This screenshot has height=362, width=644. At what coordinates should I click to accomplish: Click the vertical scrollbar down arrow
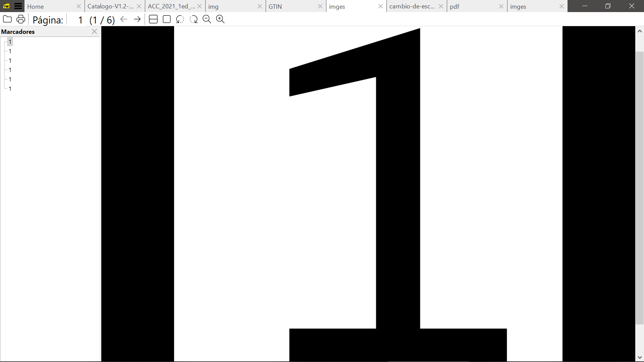[640, 357]
